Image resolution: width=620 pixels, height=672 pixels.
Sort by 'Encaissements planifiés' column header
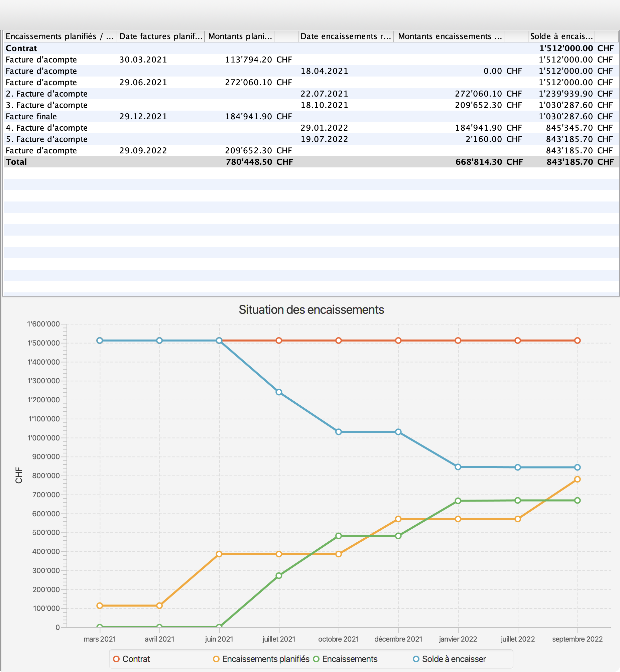(x=60, y=36)
